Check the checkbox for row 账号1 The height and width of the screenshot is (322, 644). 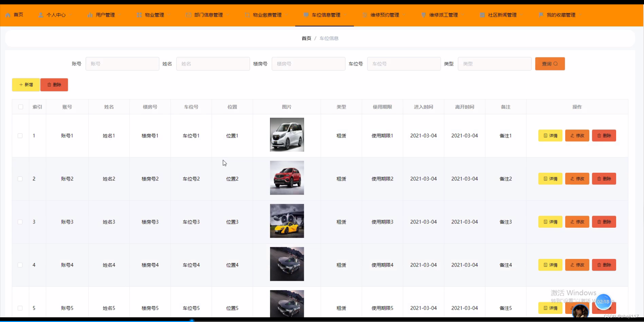[x=20, y=136]
